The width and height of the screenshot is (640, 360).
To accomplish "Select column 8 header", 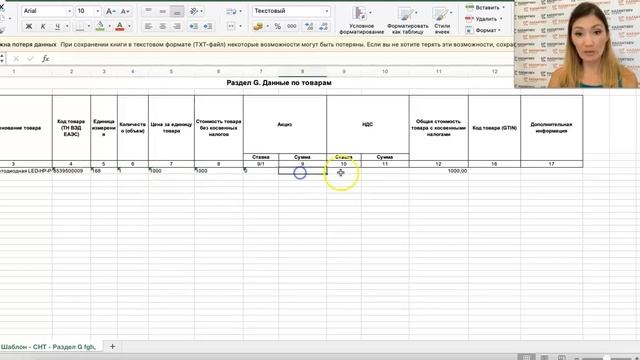I will click(x=302, y=71).
